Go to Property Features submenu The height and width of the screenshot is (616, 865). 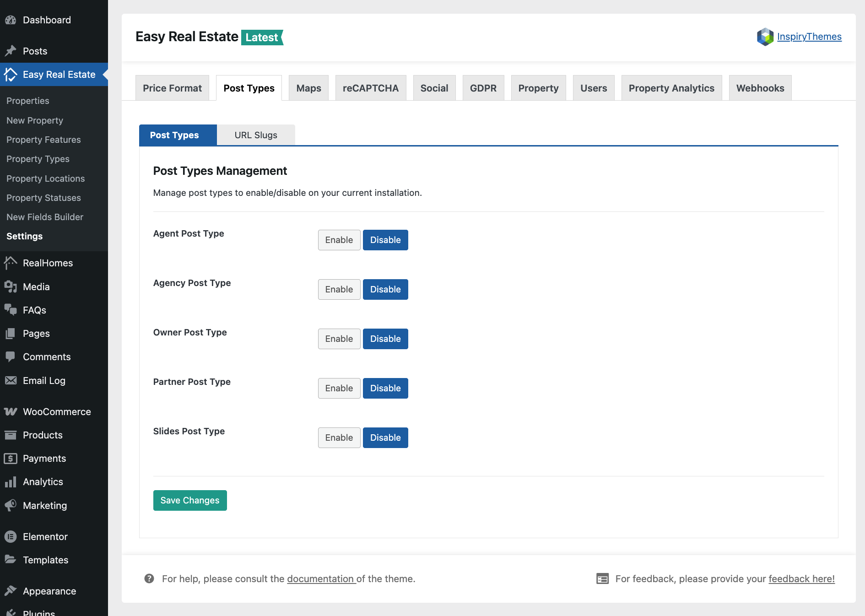43,140
